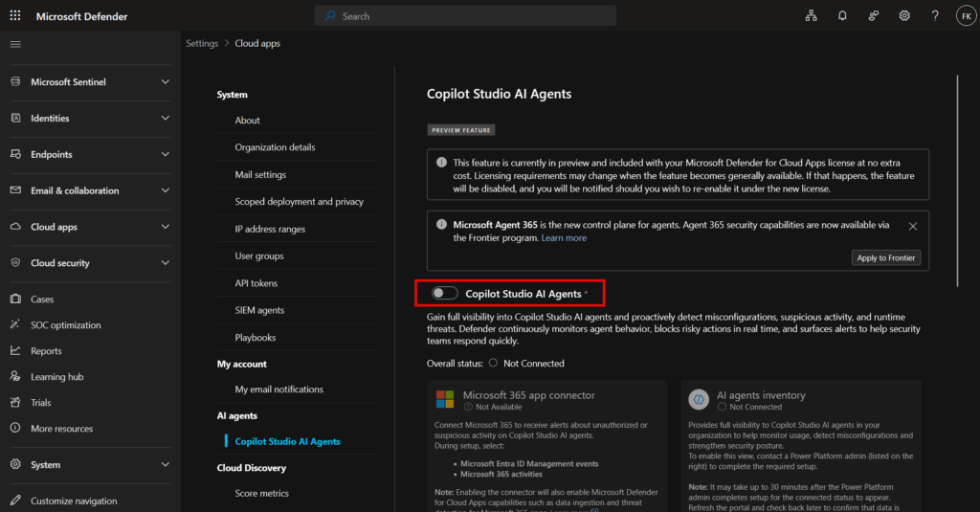The width and height of the screenshot is (980, 512).
Task: Click the Microsoft 365 app connector logo
Action: pyautogui.click(x=445, y=399)
